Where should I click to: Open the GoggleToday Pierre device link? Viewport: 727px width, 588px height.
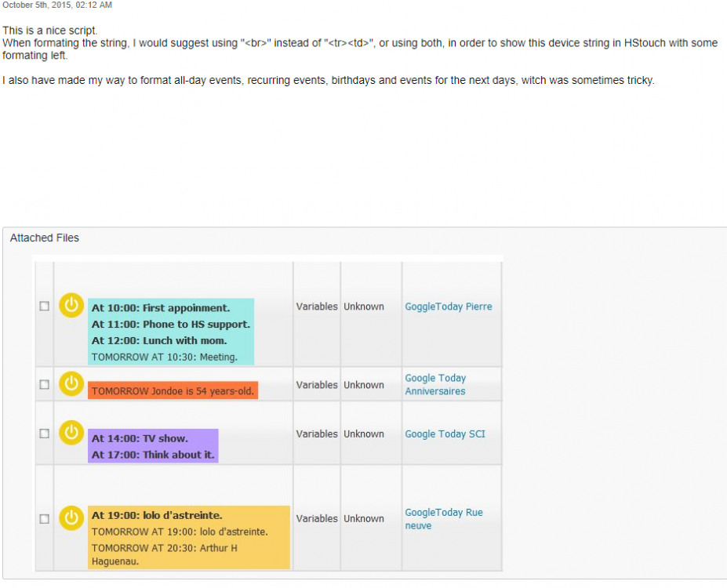coord(448,307)
